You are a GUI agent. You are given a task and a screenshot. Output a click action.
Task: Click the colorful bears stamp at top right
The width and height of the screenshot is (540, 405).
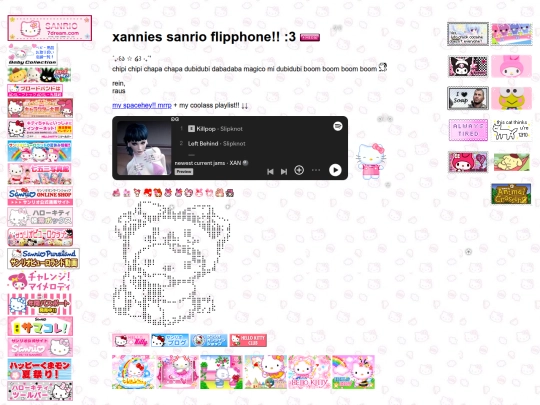click(x=511, y=34)
